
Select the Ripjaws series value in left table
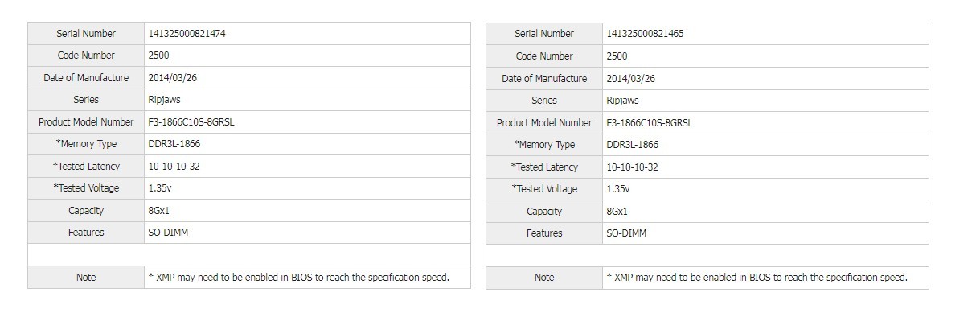coord(165,100)
